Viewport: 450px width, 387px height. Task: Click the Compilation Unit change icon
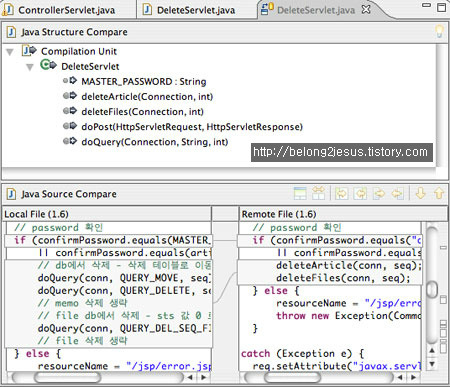29,51
